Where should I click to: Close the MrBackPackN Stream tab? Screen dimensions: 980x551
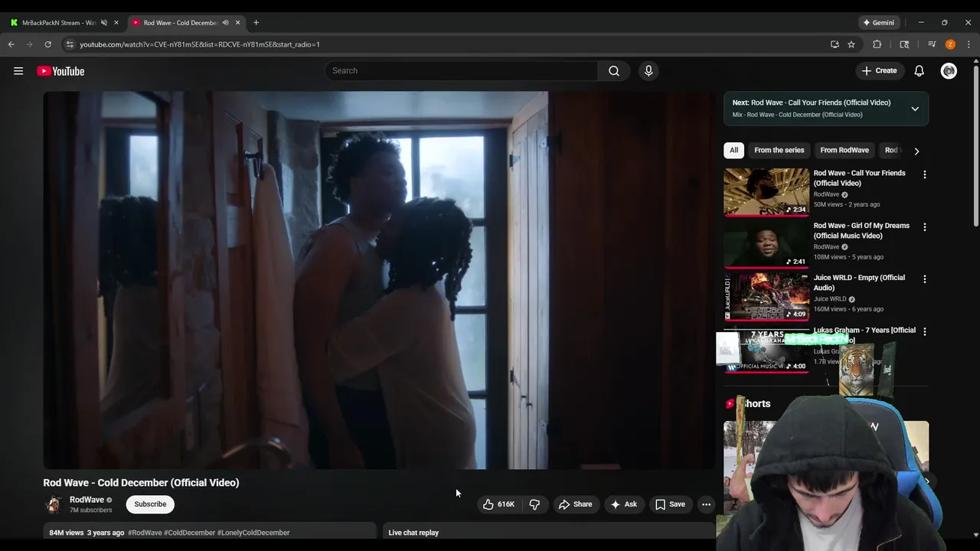116,22
